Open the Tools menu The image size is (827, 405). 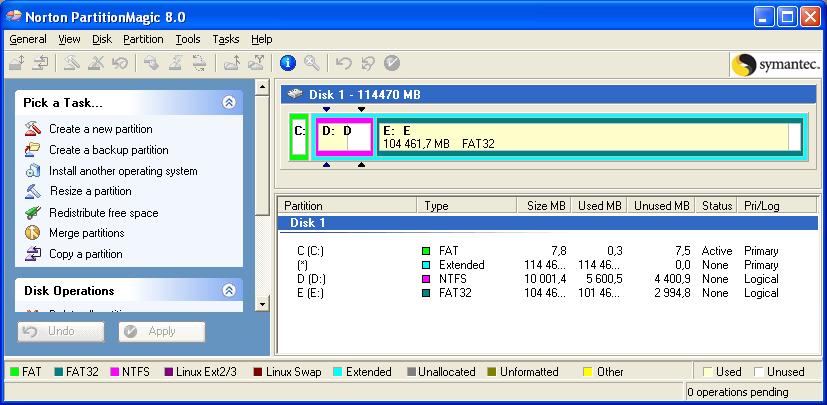[188, 39]
